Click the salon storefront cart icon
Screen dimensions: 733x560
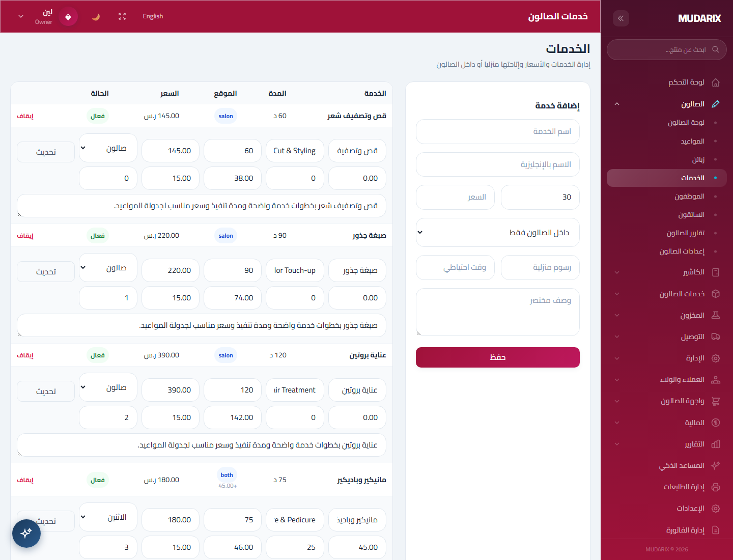(715, 401)
